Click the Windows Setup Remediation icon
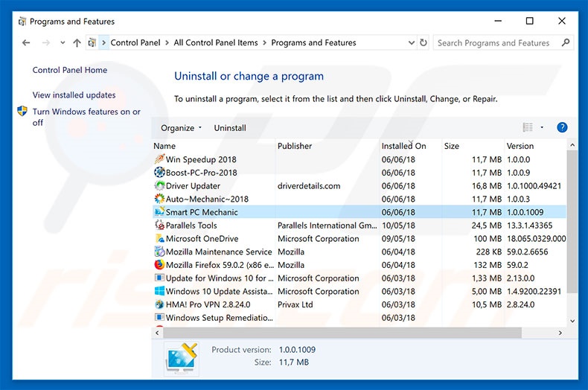588x390 pixels. tap(159, 317)
